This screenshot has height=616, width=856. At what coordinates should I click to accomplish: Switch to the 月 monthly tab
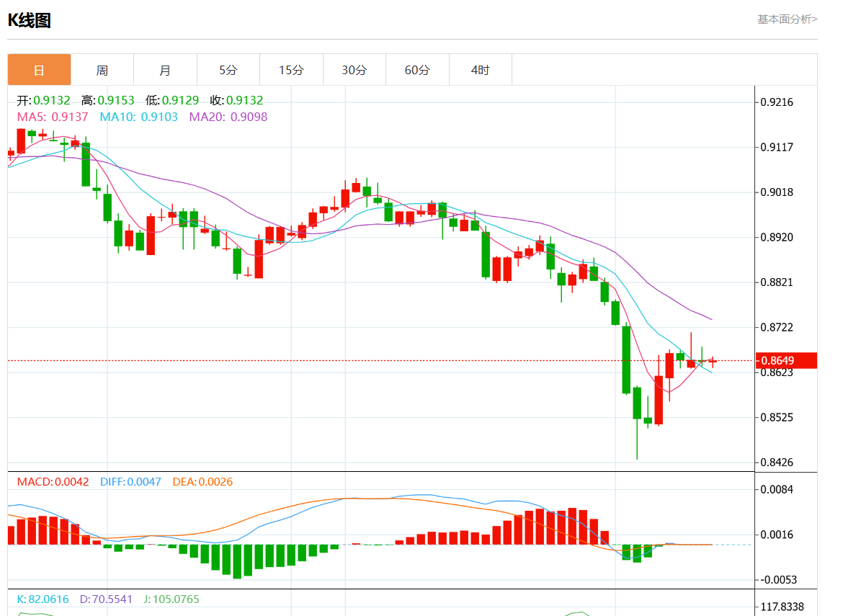point(165,70)
